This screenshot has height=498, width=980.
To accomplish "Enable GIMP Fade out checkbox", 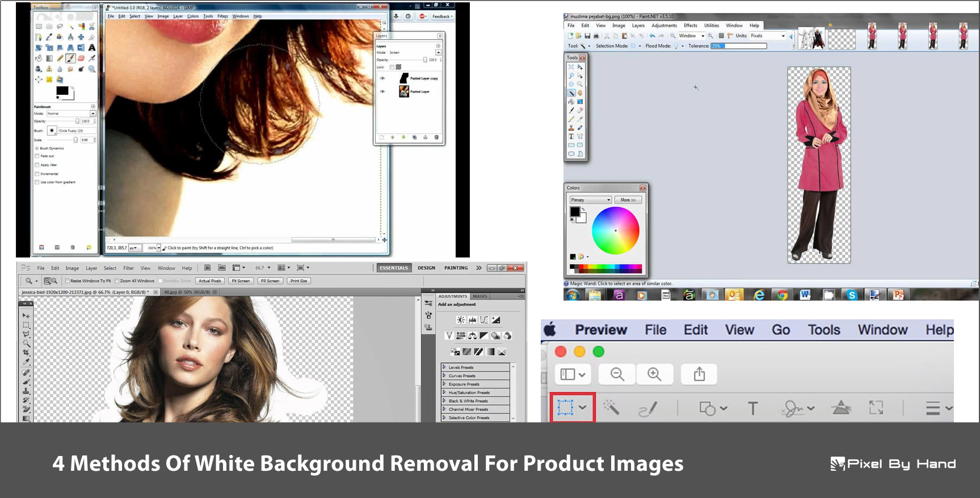I will (x=37, y=156).
